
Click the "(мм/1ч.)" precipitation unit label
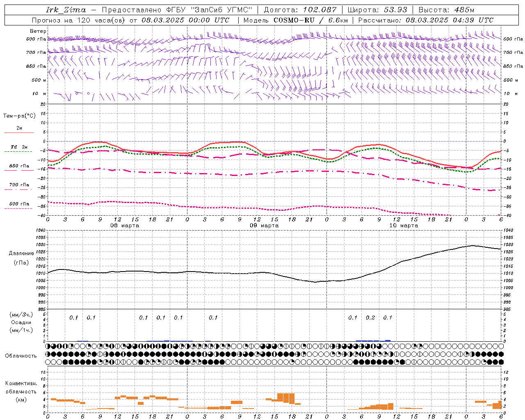click(21, 330)
